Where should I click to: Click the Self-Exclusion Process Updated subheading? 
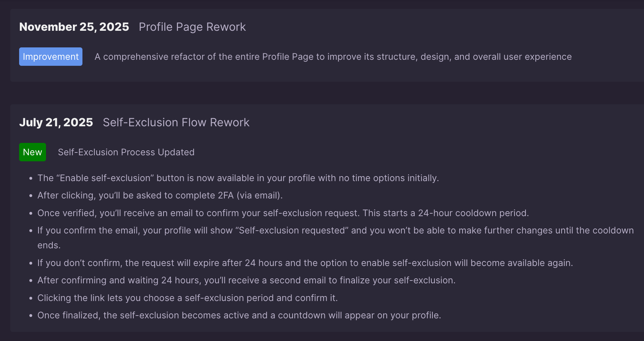pos(126,152)
